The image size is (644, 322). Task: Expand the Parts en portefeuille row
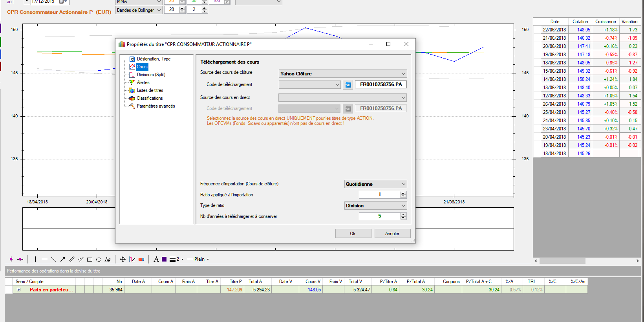click(18, 290)
